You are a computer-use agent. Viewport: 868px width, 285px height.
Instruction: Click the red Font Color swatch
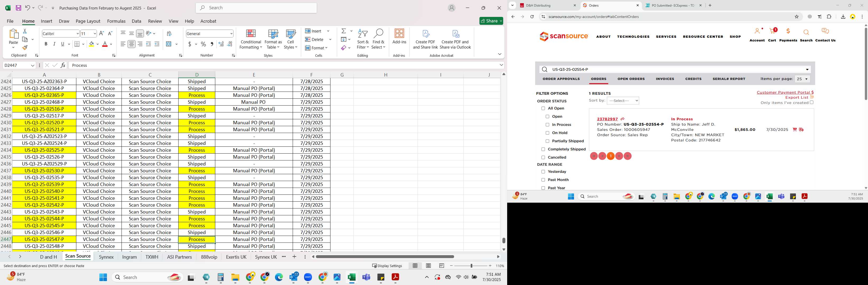click(x=105, y=44)
